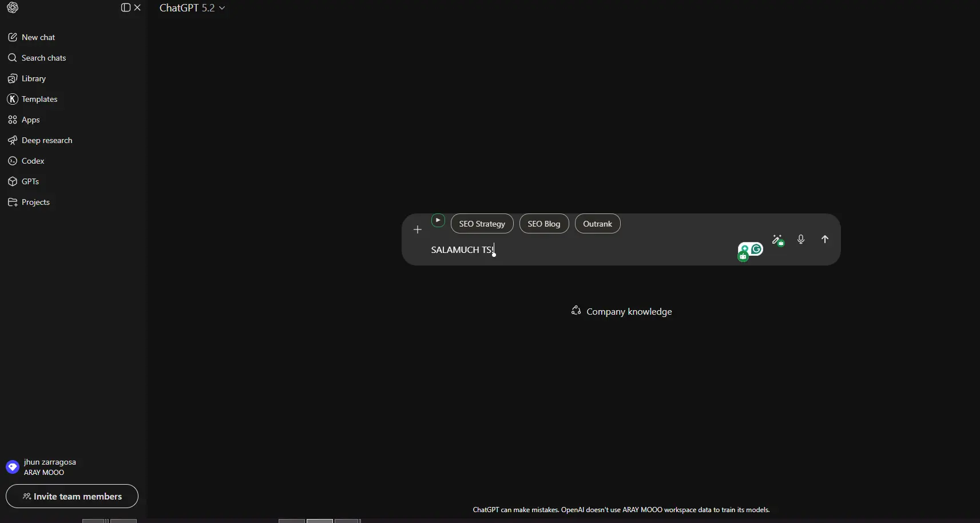Click the Library icon
980x523 pixels.
[x=13, y=78]
